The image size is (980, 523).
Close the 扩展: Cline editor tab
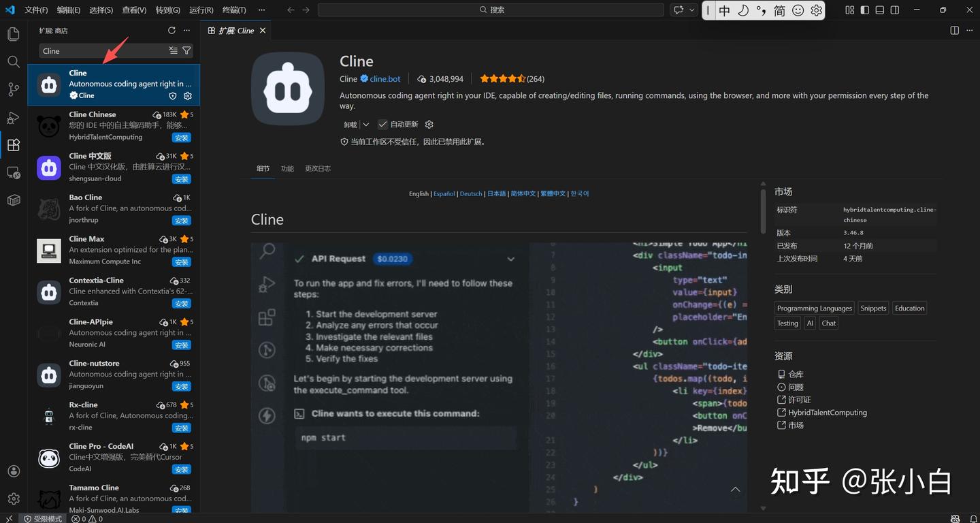point(263,31)
